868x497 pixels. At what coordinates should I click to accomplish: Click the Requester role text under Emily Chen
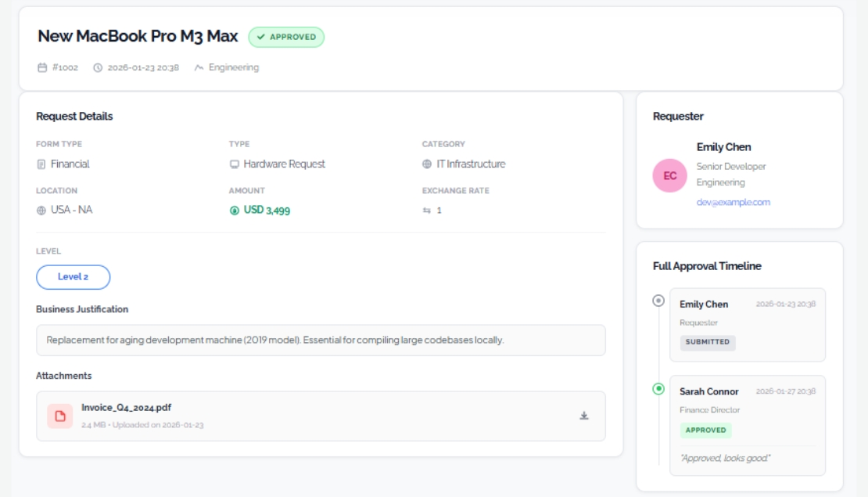coord(698,322)
